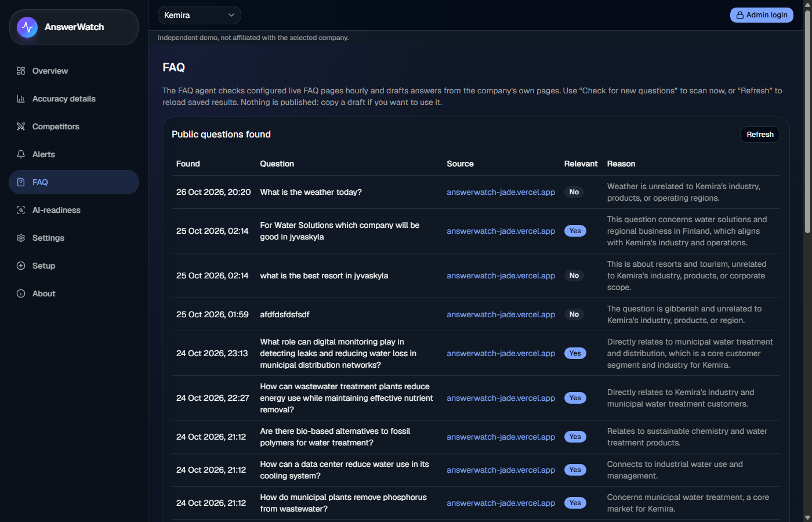Image resolution: width=812 pixels, height=522 pixels.
Task: Click the 'Reason' column header
Action: tap(621, 164)
